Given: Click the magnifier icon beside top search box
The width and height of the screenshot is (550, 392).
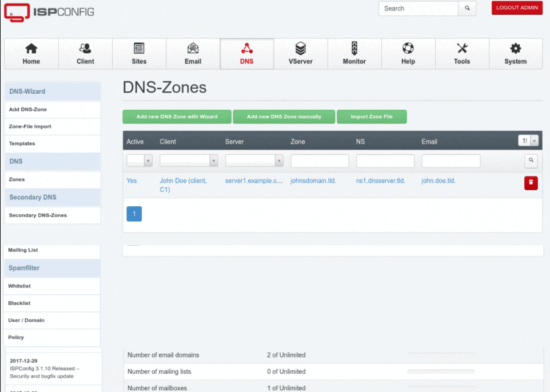Looking at the screenshot, I should coord(467,9).
